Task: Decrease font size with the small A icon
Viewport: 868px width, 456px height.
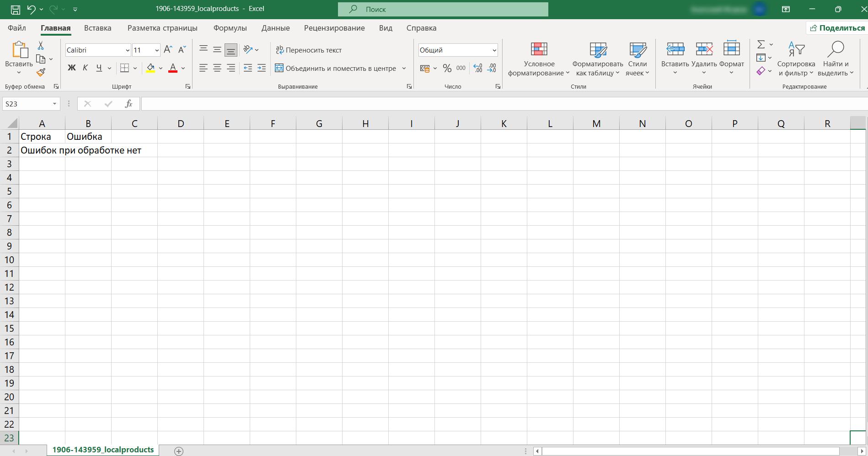Action: (182, 50)
